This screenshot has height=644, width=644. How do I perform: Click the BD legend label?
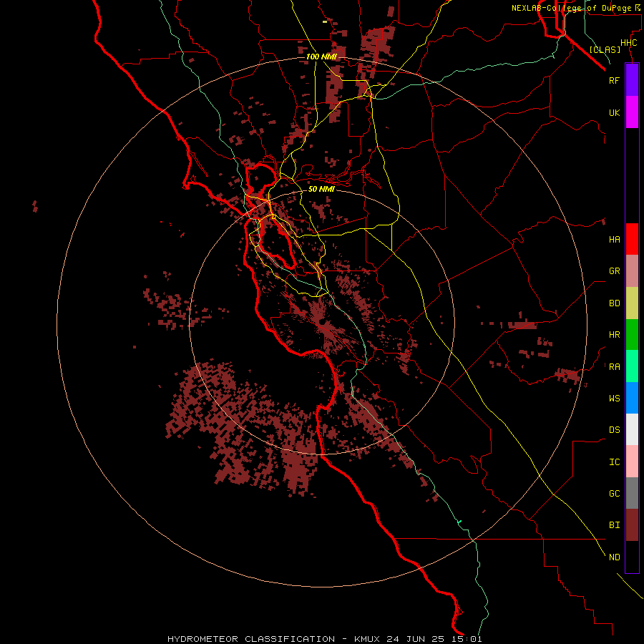tap(615, 303)
